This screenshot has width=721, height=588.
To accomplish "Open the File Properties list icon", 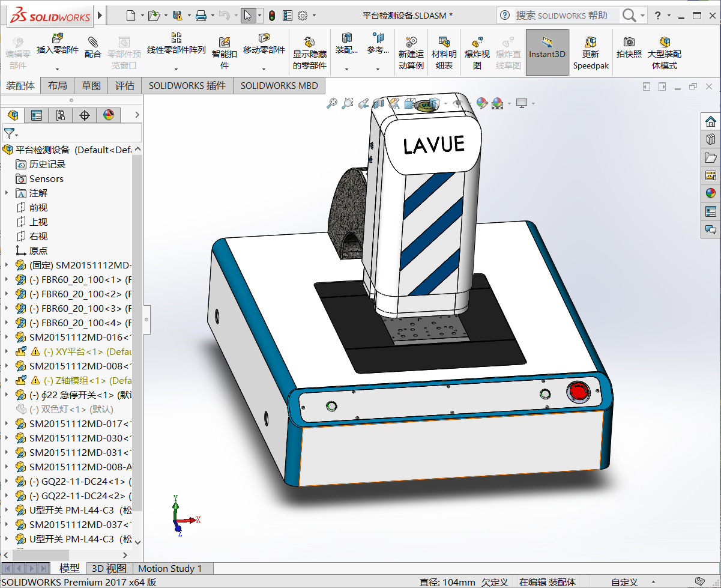I will click(288, 16).
